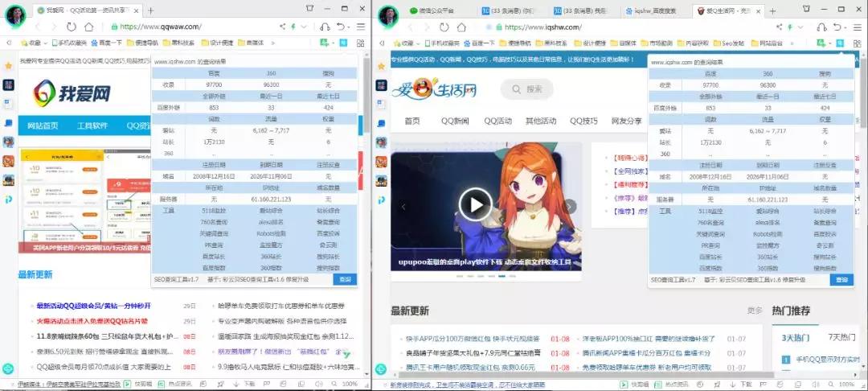
Task: Click share icon in left window address bar
Action: coord(282,27)
